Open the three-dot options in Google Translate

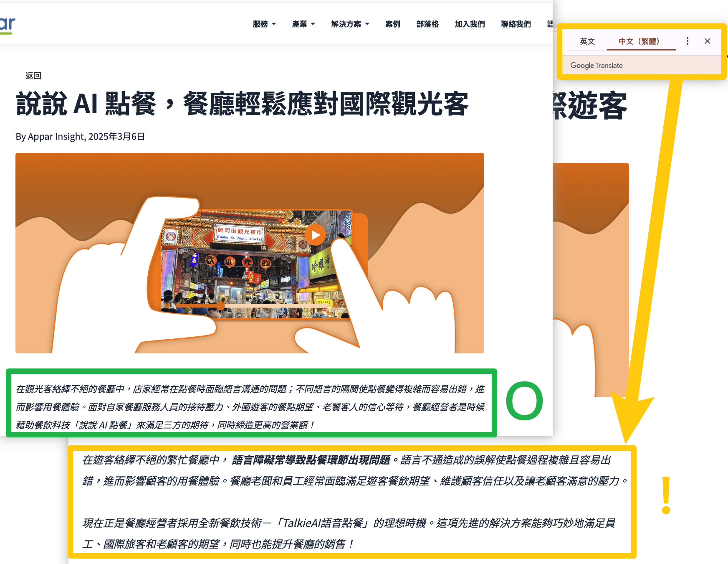point(687,41)
